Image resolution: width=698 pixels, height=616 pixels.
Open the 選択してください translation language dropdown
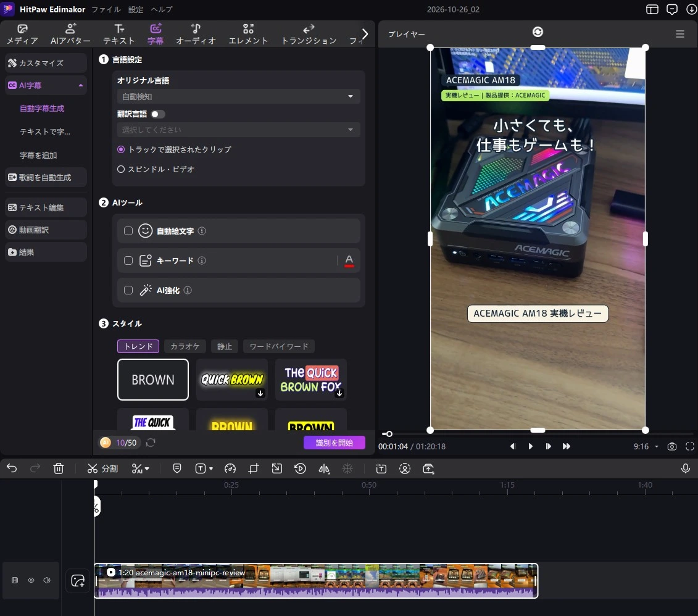(x=239, y=130)
